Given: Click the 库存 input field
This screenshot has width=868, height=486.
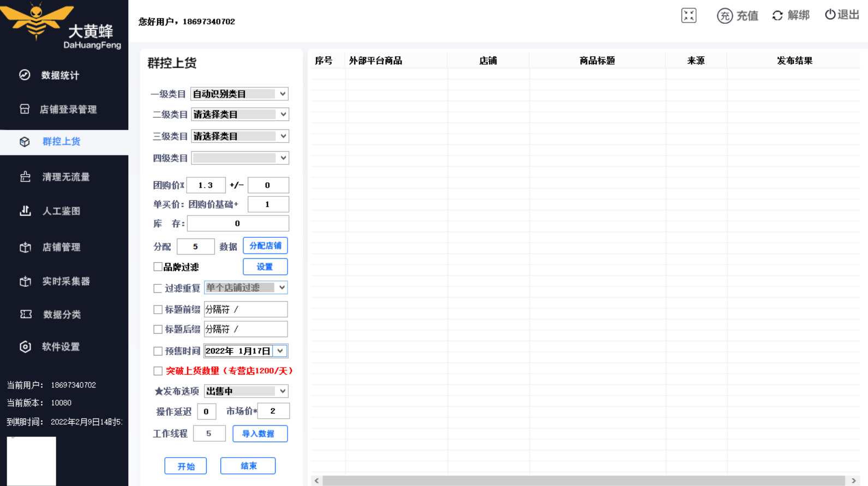Looking at the screenshot, I should 237,223.
